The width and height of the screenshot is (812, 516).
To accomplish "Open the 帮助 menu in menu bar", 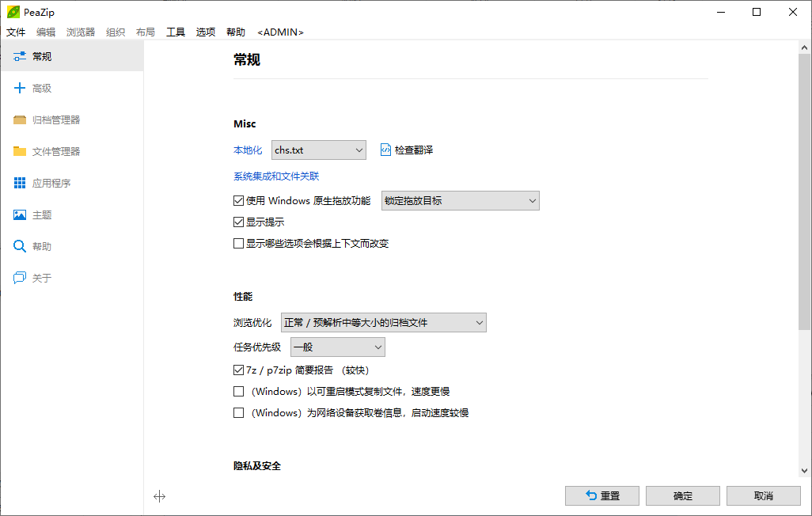I will [236, 32].
